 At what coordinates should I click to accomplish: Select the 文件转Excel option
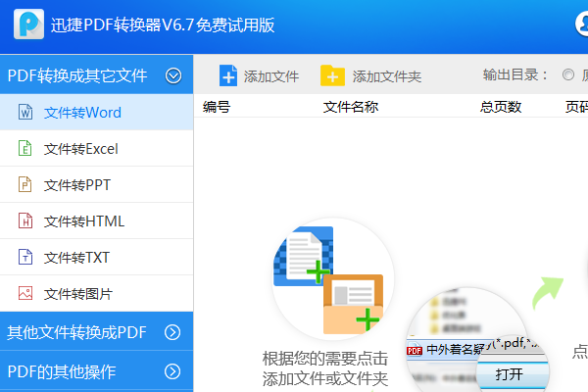click(x=96, y=149)
